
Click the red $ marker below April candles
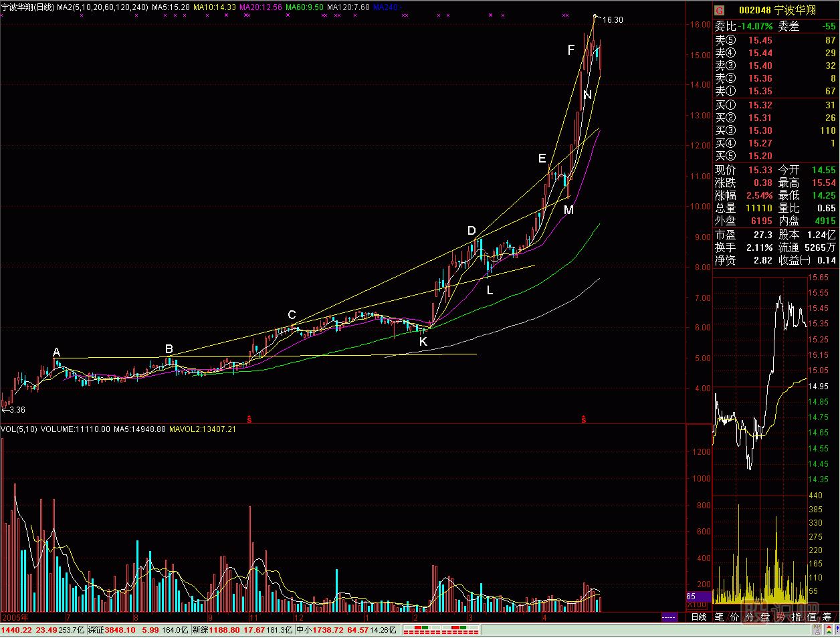tap(584, 419)
